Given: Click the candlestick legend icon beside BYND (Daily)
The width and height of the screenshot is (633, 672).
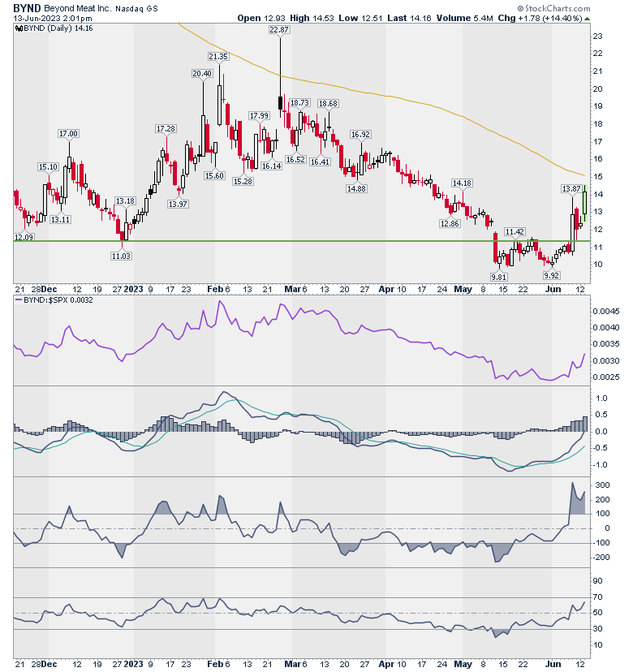Looking at the screenshot, I should pos(19,28).
